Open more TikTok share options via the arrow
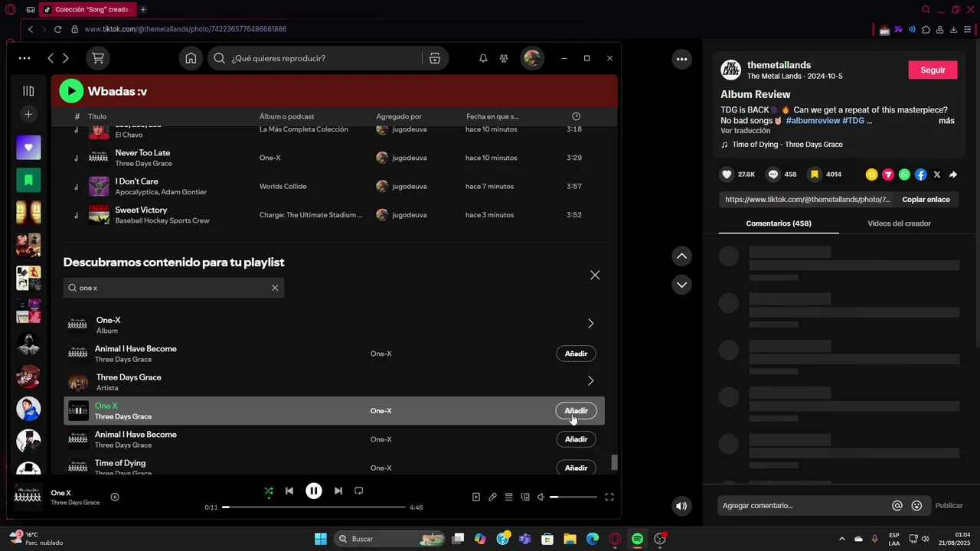This screenshot has height=551, width=980. tap(953, 174)
